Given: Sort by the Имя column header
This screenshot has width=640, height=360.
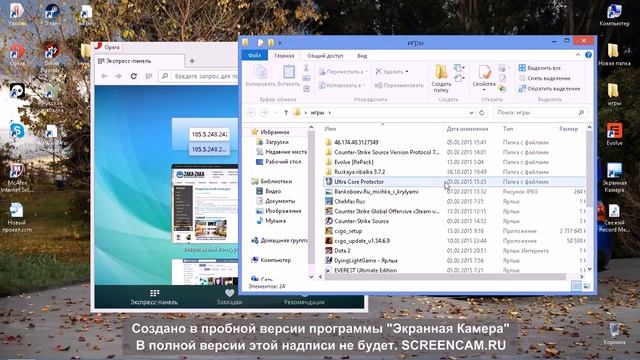Looking at the screenshot, I should point(330,129).
